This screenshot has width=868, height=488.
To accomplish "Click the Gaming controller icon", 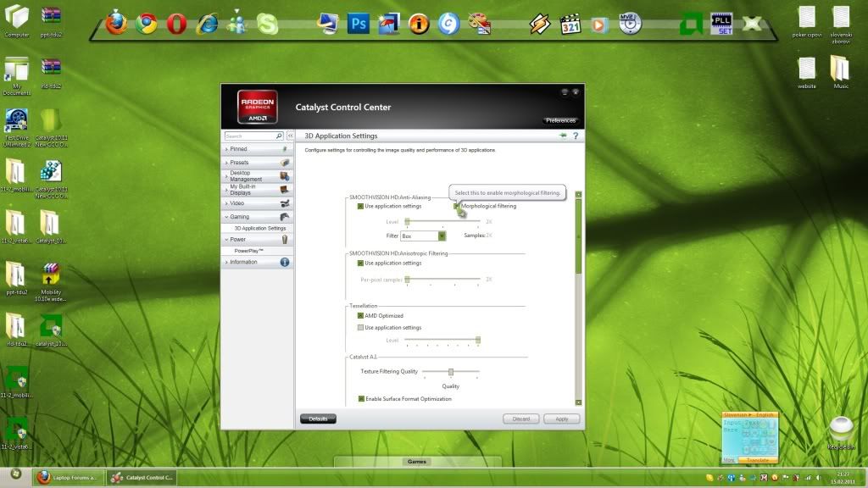I will point(285,217).
